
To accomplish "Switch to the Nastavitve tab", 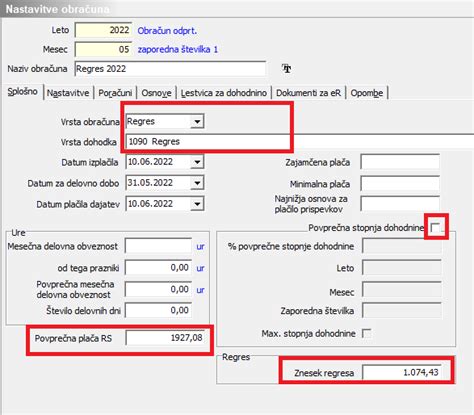I will 68,93.
